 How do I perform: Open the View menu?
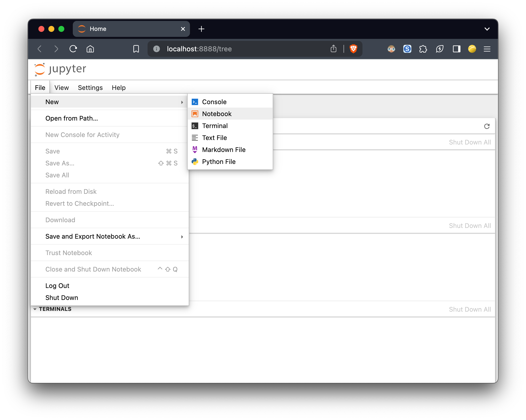click(62, 88)
